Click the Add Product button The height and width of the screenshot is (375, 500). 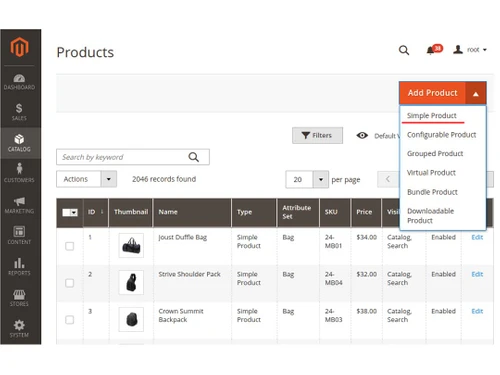coord(433,93)
